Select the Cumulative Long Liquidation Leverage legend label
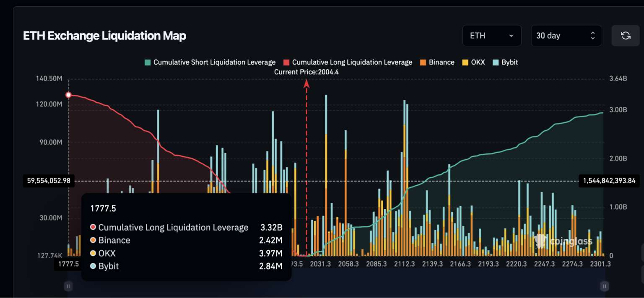Screen dimensions: 644x298 tap(351, 62)
